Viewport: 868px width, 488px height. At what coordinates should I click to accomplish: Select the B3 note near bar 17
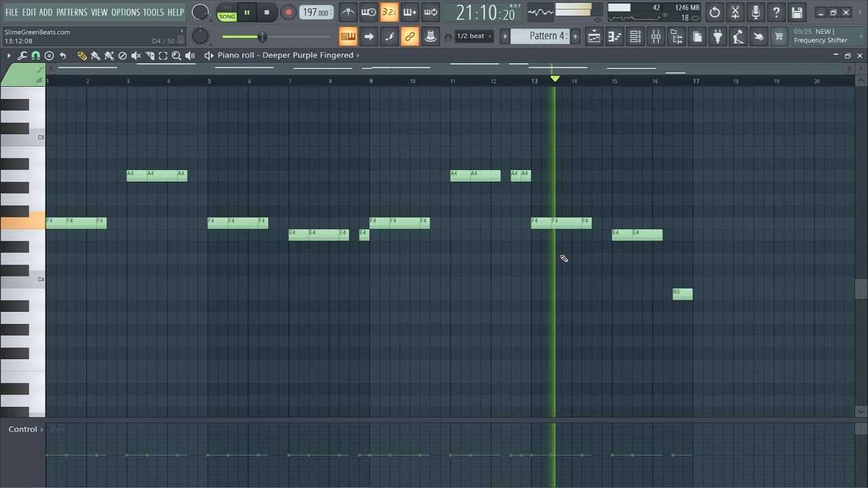click(x=682, y=293)
